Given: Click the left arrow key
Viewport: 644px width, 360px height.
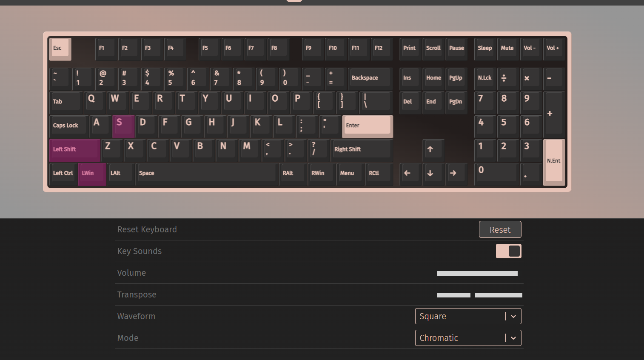Looking at the screenshot, I should tap(410, 174).
